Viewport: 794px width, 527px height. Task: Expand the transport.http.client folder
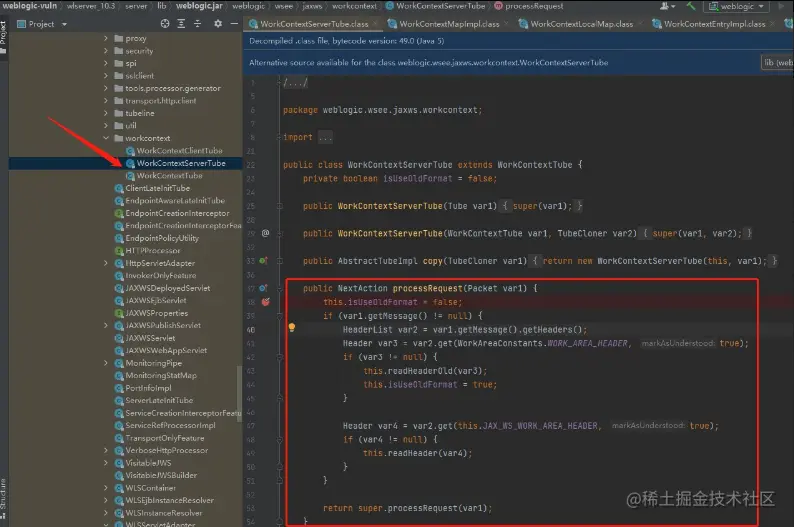(106, 101)
